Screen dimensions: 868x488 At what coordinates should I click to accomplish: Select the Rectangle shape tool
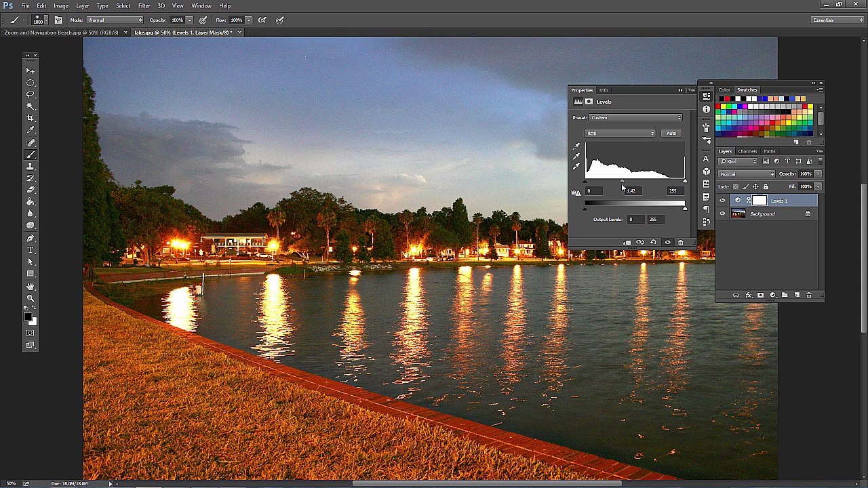coord(31,274)
